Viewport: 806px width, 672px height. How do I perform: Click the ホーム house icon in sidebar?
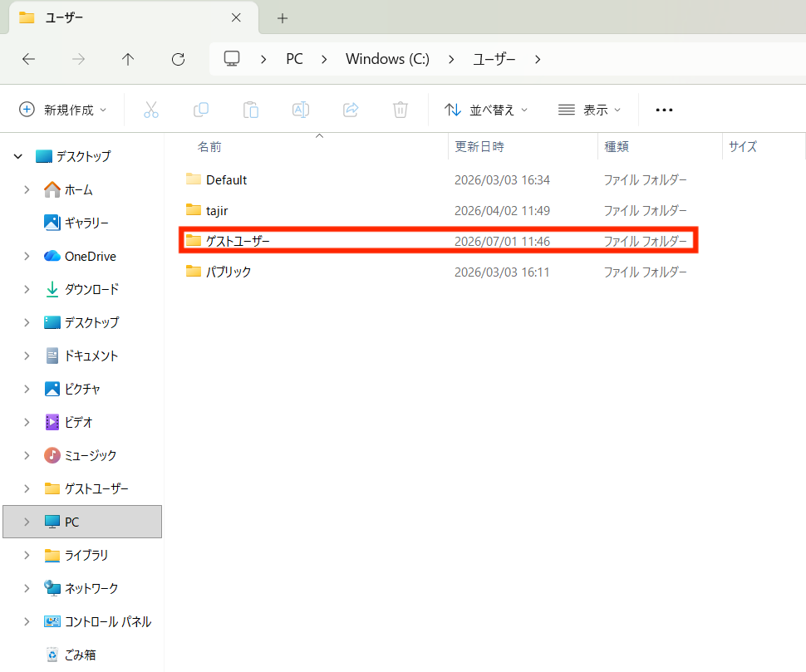[x=52, y=189]
